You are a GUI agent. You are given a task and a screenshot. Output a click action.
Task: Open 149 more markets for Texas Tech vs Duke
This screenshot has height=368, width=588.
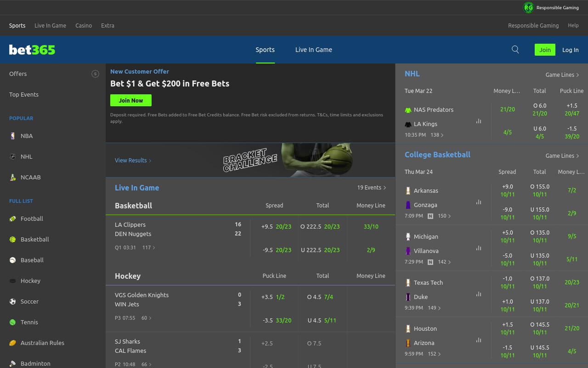(x=434, y=308)
